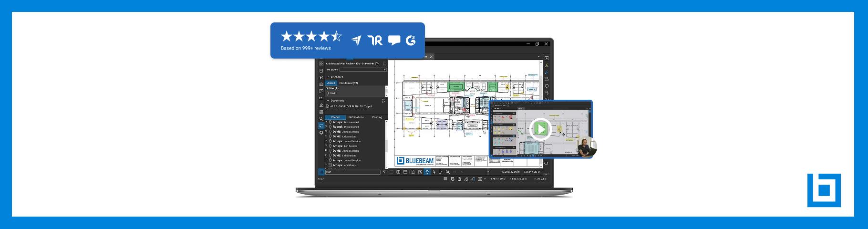This screenshot has width=868, height=229.
Task: Select the Pan hand tool
Action: coord(427,172)
